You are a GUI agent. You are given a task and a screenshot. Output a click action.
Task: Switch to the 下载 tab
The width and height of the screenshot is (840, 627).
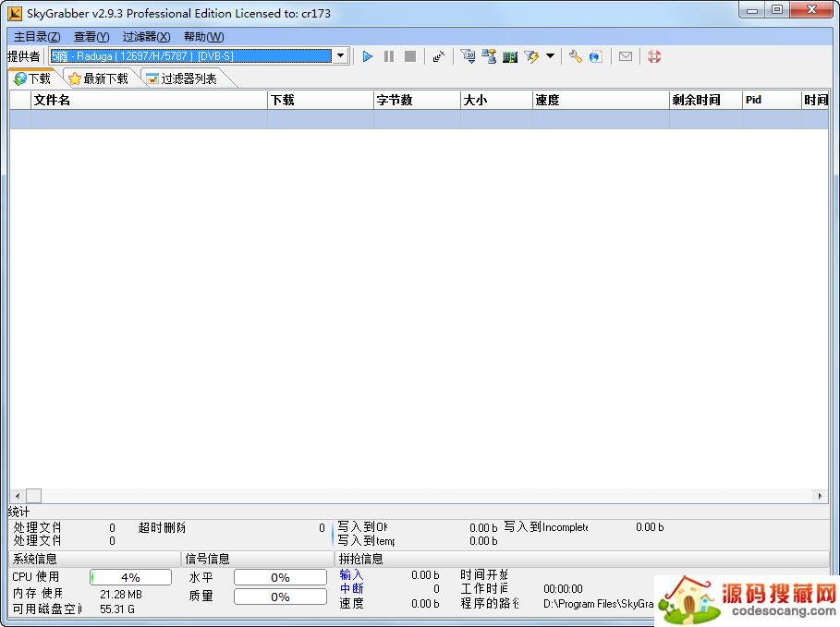[32, 78]
